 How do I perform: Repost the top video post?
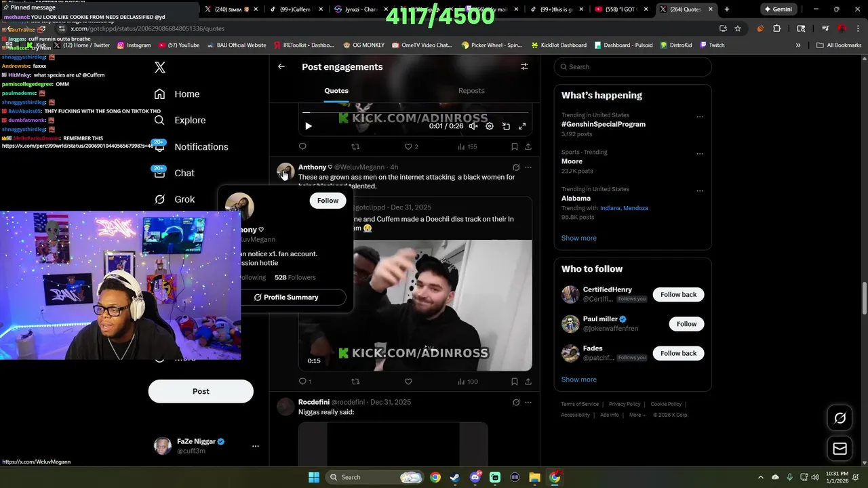[x=355, y=146]
